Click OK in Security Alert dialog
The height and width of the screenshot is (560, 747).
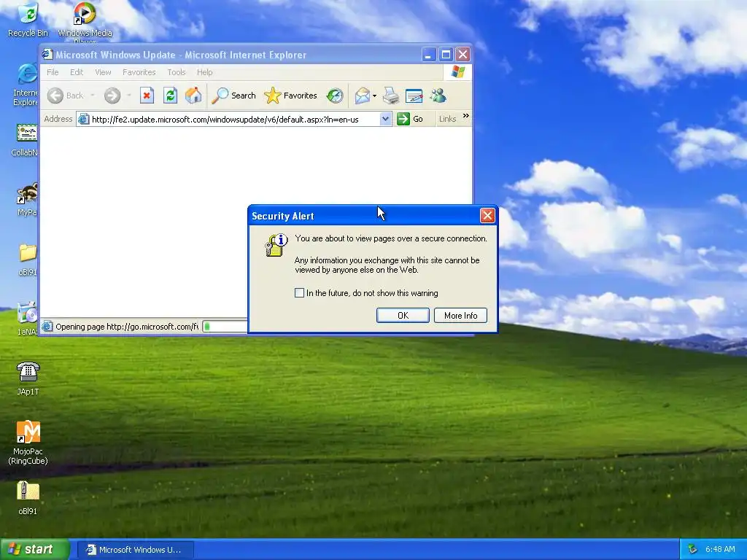403,315
